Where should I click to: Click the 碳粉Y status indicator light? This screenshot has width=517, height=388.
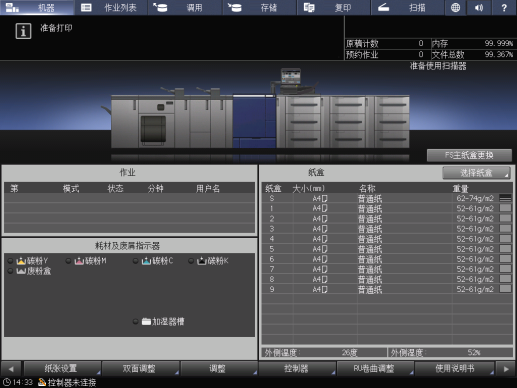point(10,261)
